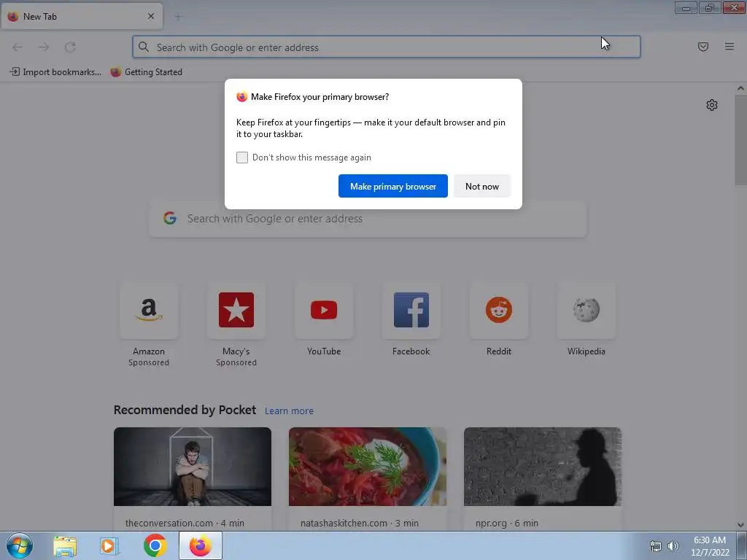This screenshot has height=560, width=747.
Task: Open a new tab with plus button
Action: (178, 17)
